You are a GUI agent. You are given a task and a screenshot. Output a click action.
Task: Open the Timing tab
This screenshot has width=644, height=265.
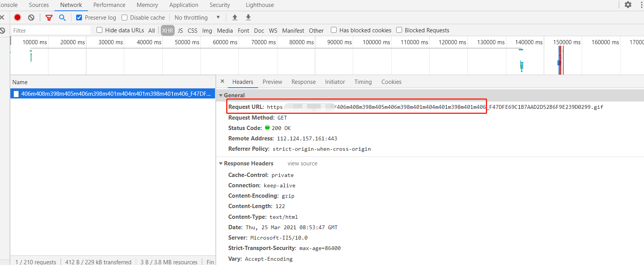[x=363, y=82]
